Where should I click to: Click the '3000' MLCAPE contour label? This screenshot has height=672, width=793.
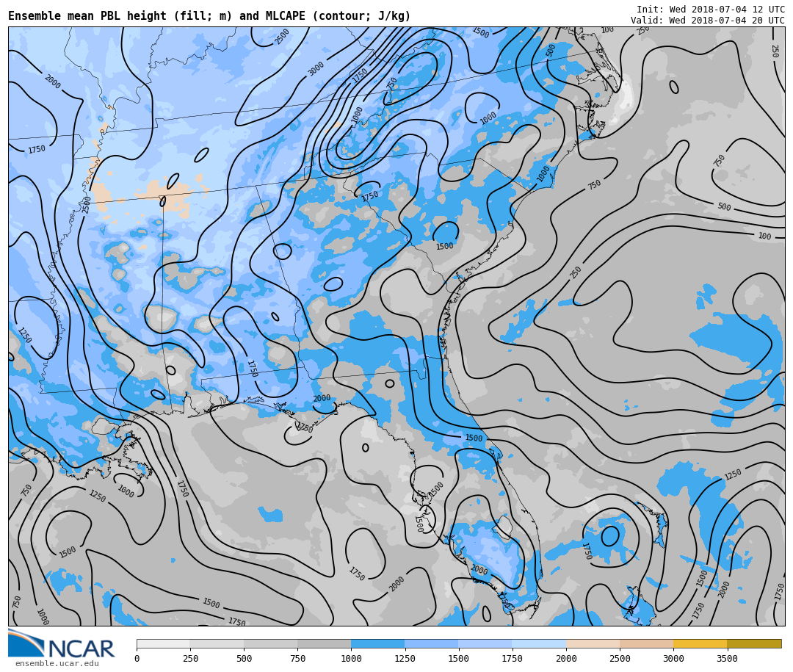316,69
